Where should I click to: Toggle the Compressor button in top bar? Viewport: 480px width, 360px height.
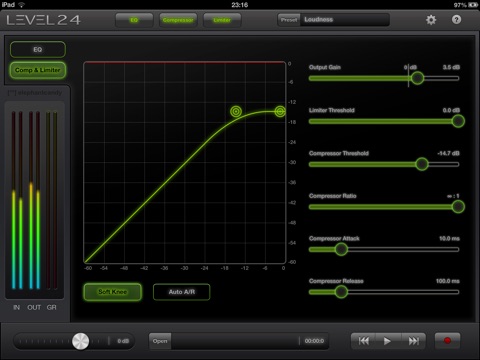click(178, 20)
